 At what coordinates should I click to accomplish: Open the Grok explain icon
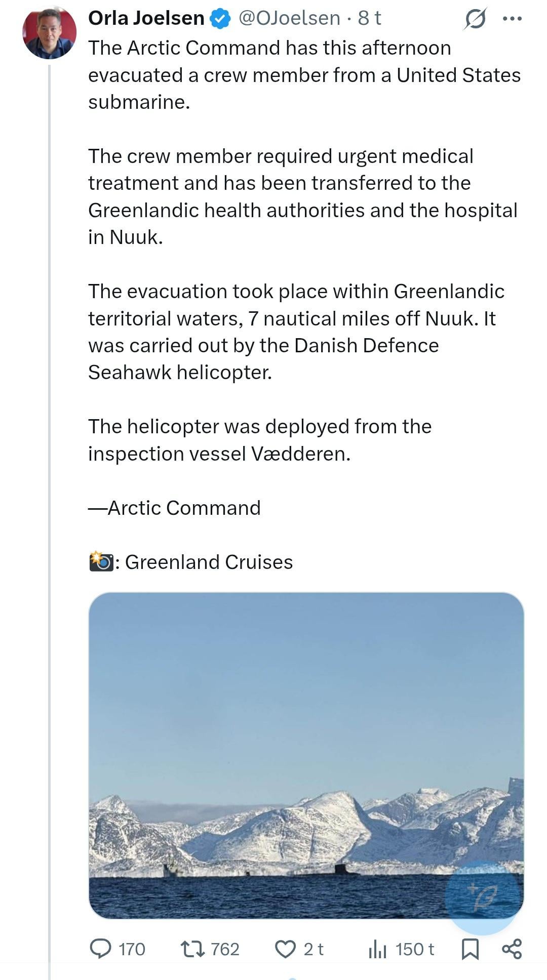click(475, 19)
